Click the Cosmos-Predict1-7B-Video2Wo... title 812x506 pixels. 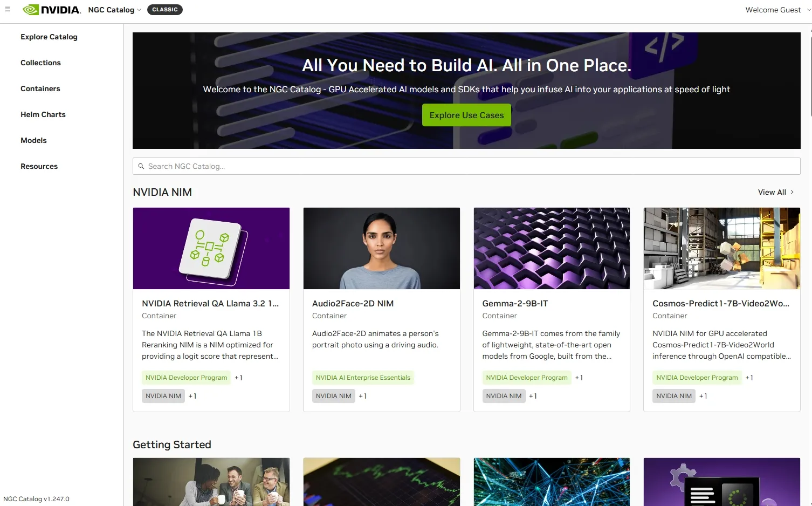point(721,303)
